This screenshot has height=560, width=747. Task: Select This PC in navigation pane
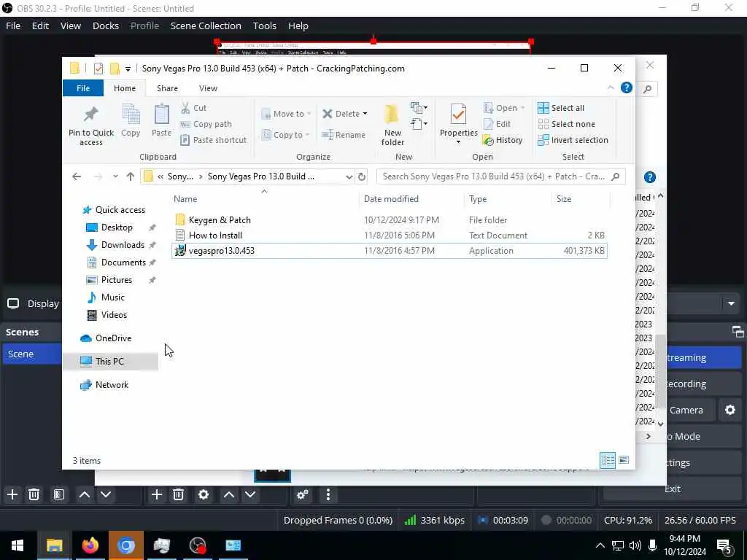[111, 362]
